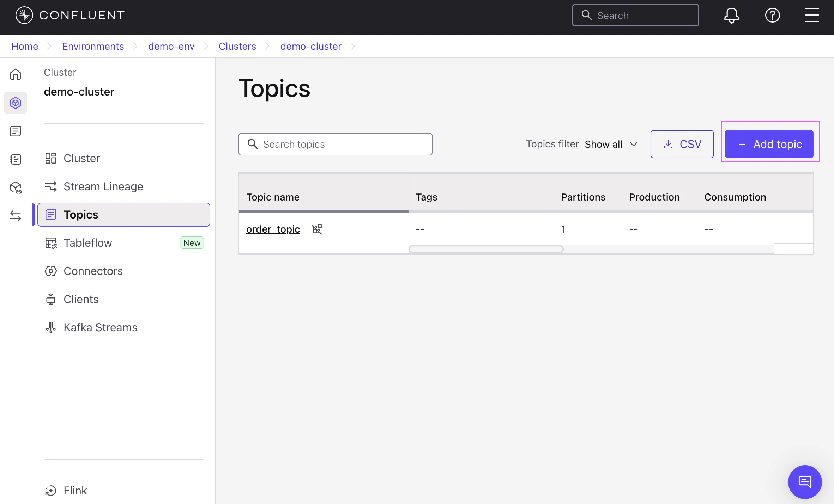Click the Tableflow icon
Screen dimensions: 834x504
pos(51,243)
